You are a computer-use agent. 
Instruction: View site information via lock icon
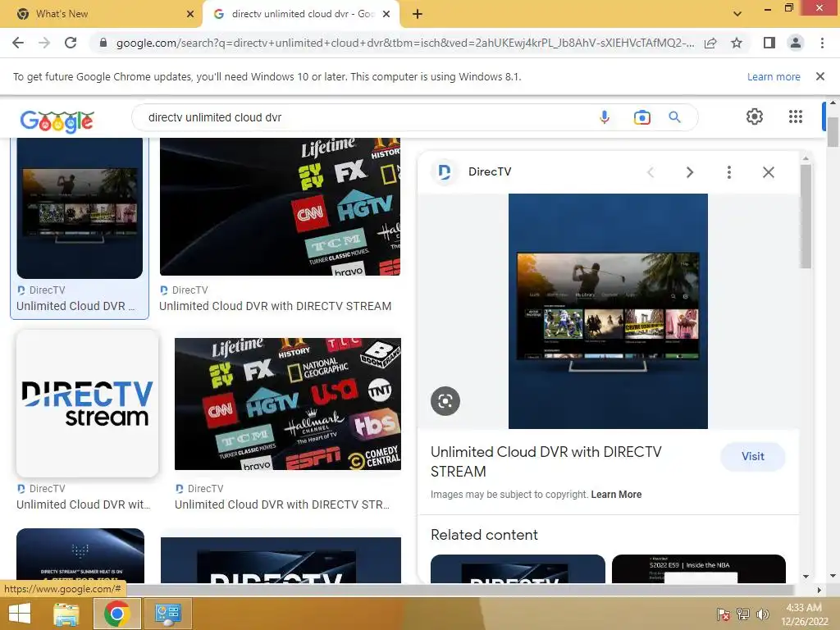tap(103, 43)
